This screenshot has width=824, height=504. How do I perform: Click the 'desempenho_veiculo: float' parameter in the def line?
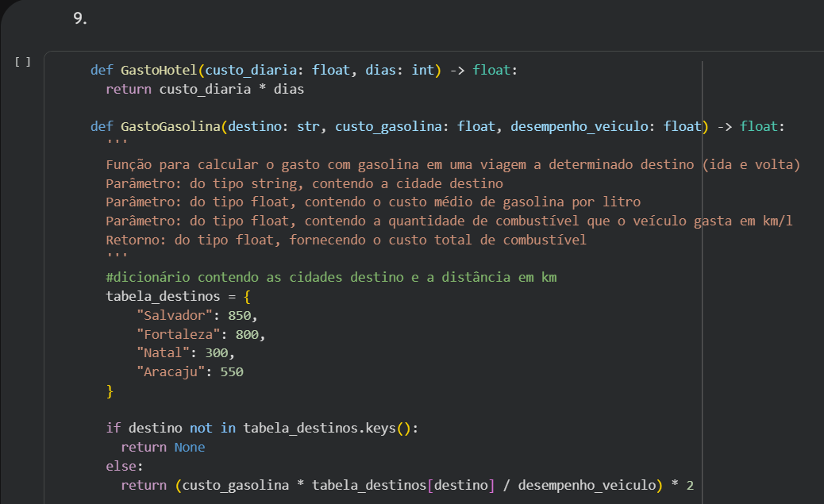pos(606,127)
